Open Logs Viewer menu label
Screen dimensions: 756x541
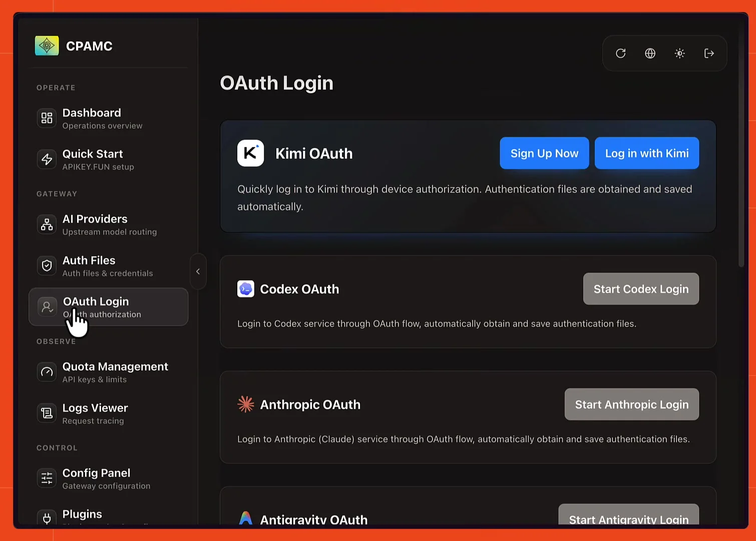[95, 408]
